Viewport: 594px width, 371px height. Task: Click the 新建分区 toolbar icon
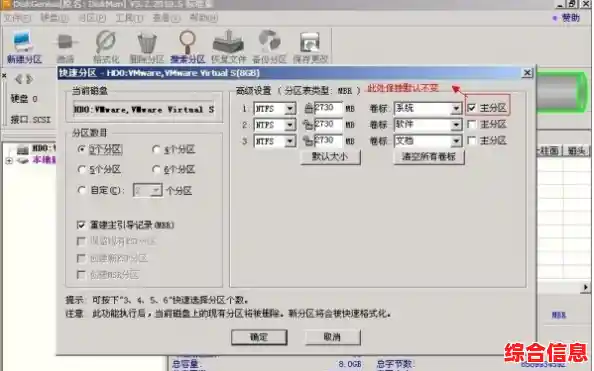[x=23, y=47]
